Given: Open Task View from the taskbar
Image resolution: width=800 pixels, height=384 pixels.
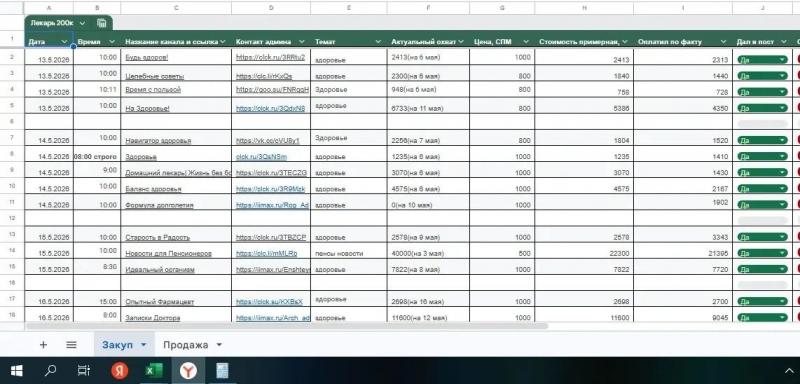Looking at the screenshot, I should point(83,371).
